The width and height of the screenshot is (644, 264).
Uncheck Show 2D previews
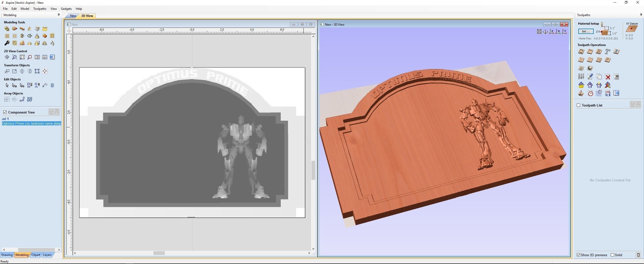[x=579, y=255]
